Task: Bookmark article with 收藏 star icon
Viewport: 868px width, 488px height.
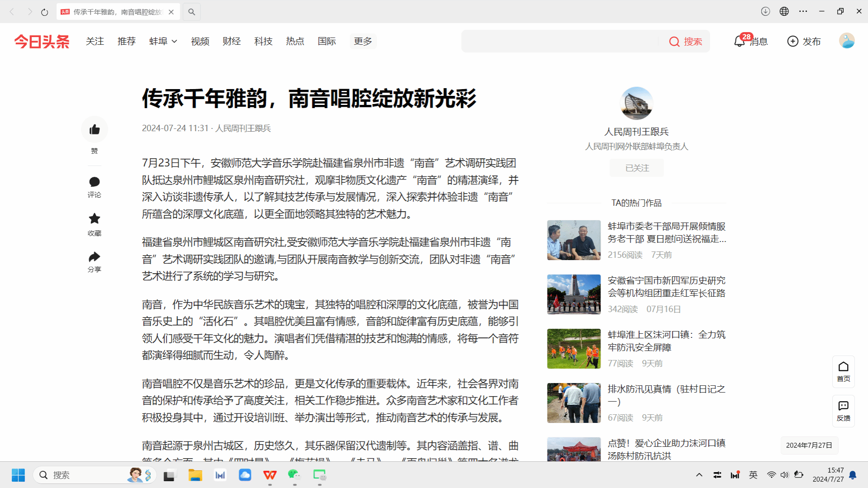Action: coord(94,219)
